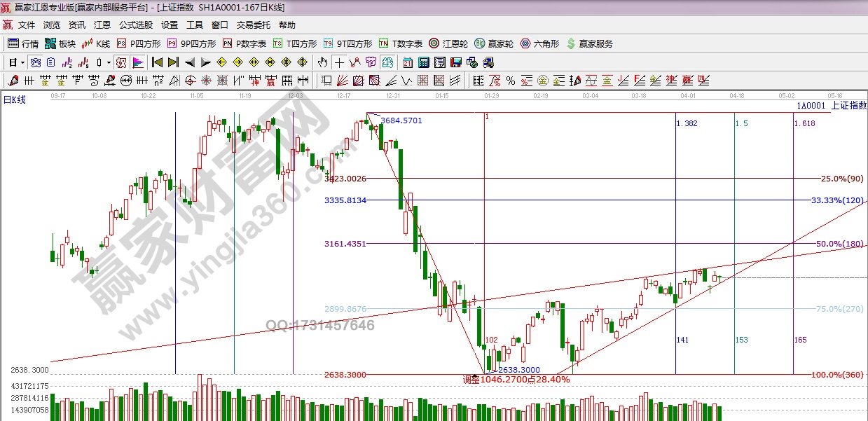
Task: Open the 9T四方形 tool
Action: (349, 43)
